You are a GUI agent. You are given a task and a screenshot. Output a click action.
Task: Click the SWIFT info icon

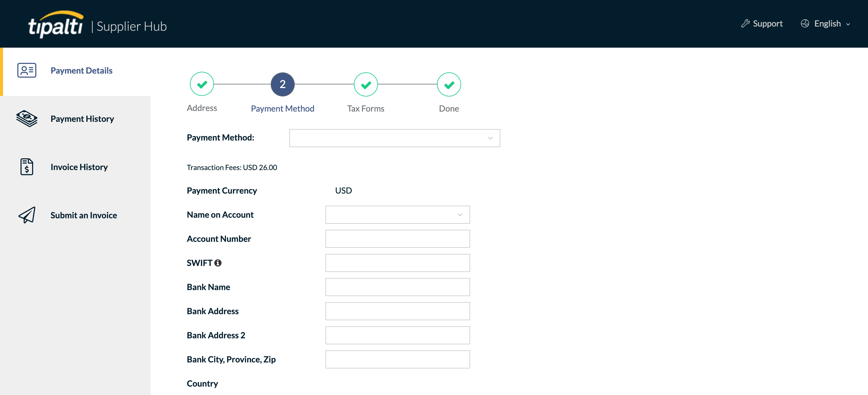point(218,263)
